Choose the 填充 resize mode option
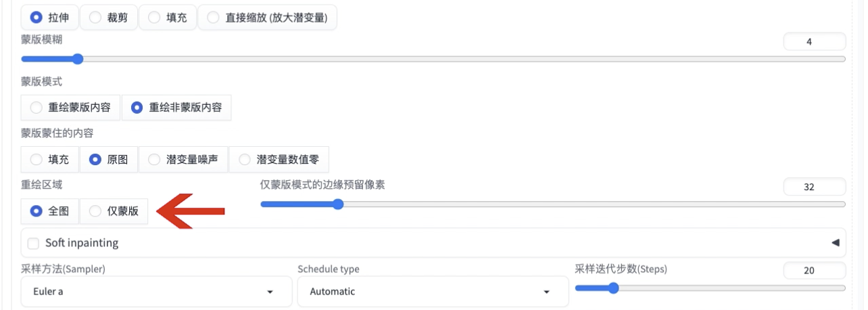This screenshot has height=310, width=868. tap(168, 18)
